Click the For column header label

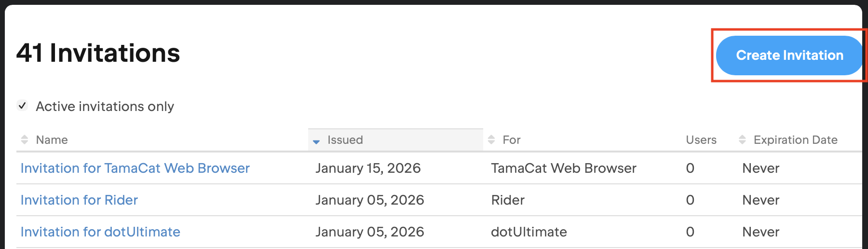[x=512, y=140]
